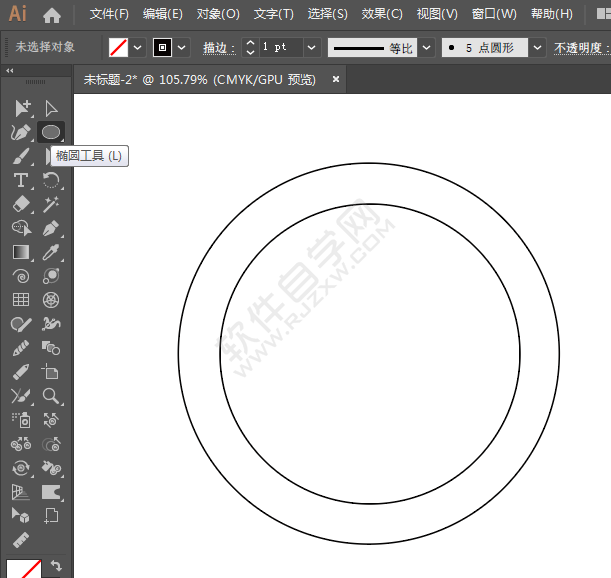Pick the Direct Selection arrow tool

(x=51, y=108)
